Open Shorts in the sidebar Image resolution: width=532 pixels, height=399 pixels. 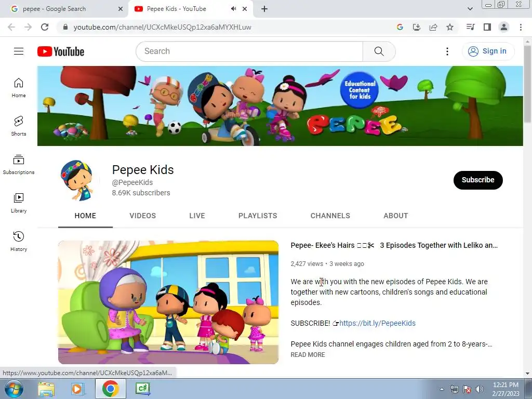[x=19, y=126]
